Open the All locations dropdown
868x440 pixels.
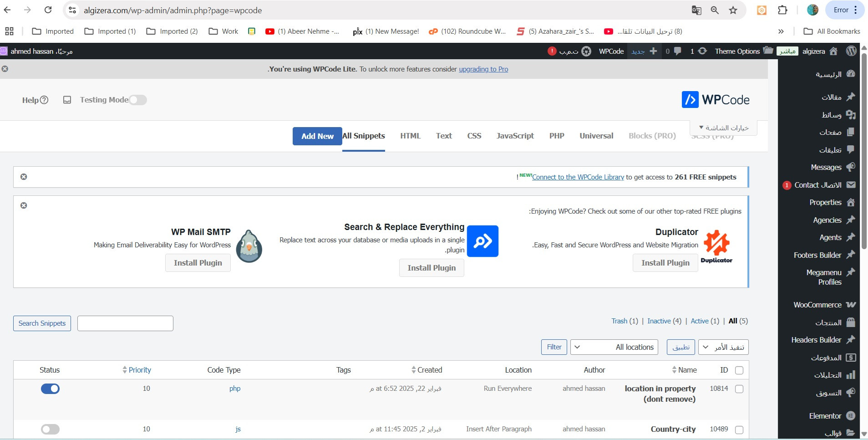(614, 347)
